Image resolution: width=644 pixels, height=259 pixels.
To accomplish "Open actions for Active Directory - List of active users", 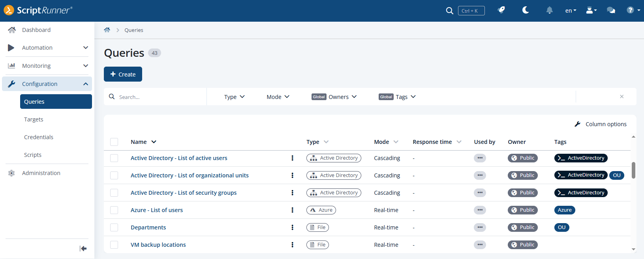I will pos(292,158).
